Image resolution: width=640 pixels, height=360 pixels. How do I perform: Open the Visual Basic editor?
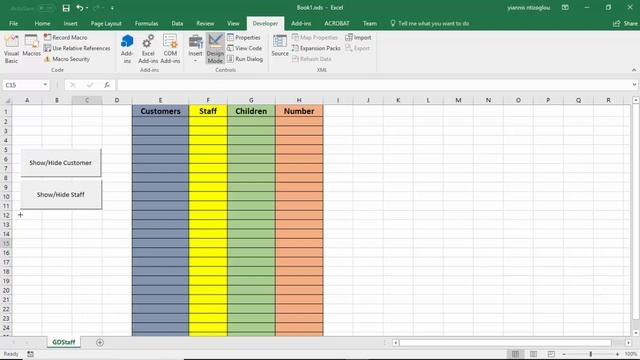[x=11, y=49]
